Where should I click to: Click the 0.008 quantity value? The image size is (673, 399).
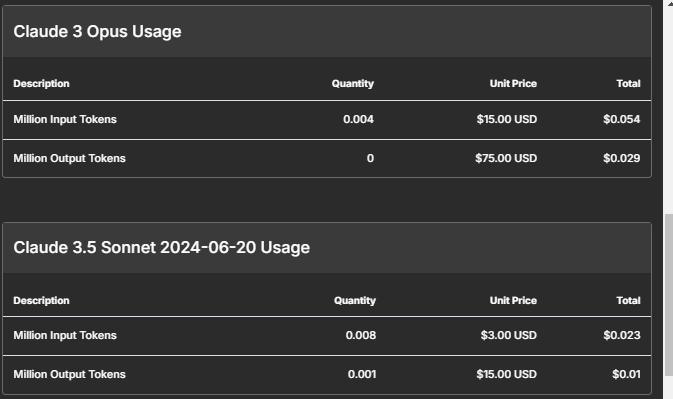point(361,336)
